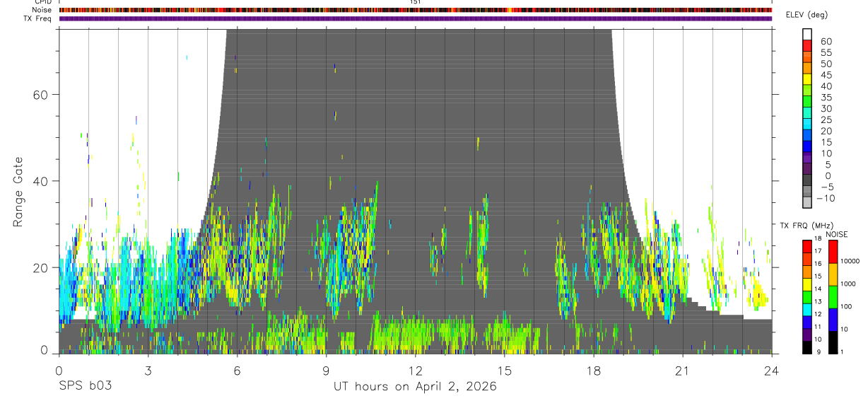Click y-axis Range Gate tick '0'
The image size is (868, 401).
tap(45, 350)
